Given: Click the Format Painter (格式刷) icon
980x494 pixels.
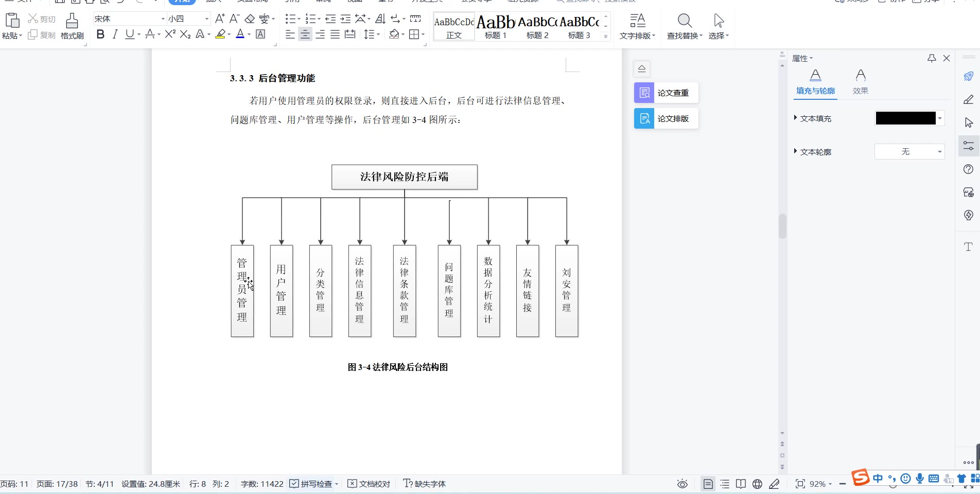Looking at the screenshot, I should pyautogui.click(x=72, y=21).
